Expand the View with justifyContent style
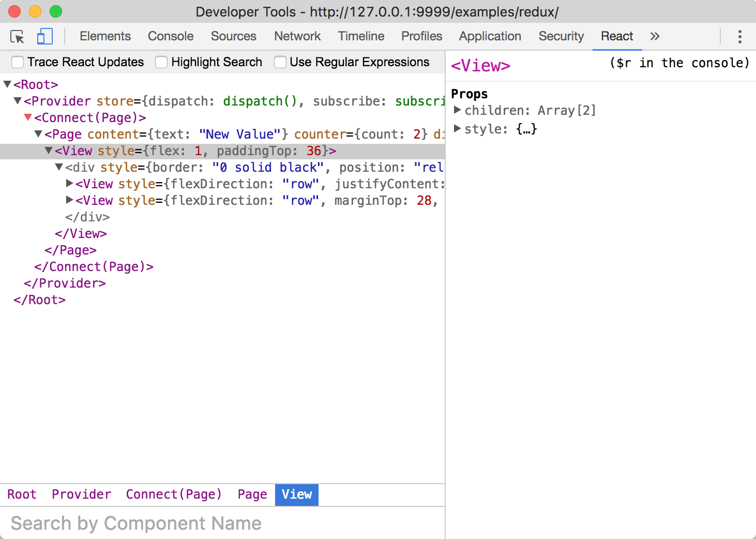756x539 pixels. [69, 184]
